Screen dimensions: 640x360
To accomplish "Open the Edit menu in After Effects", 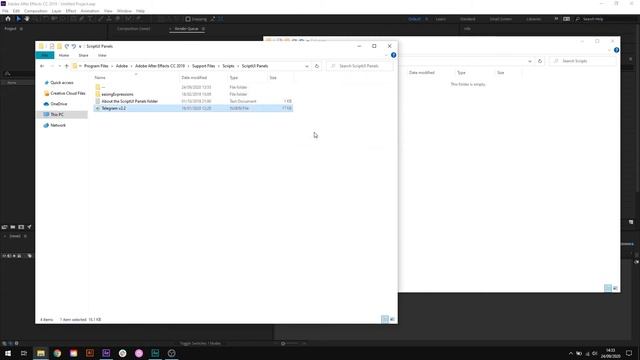I will click(16, 11).
